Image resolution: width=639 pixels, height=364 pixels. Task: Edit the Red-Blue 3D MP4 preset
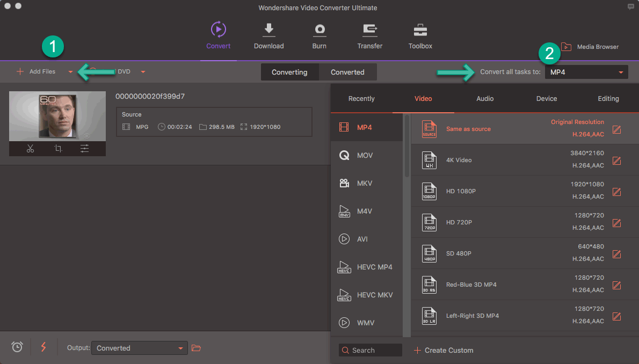click(616, 285)
